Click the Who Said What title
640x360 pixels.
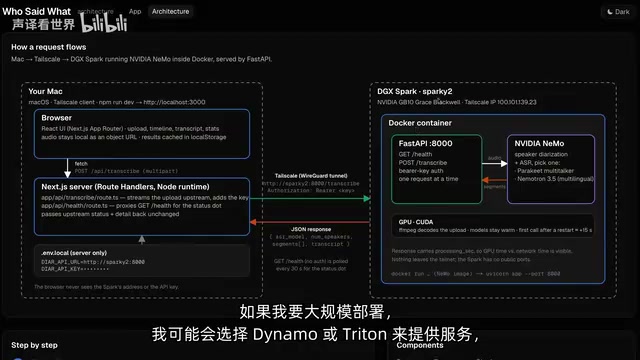coord(36,11)
